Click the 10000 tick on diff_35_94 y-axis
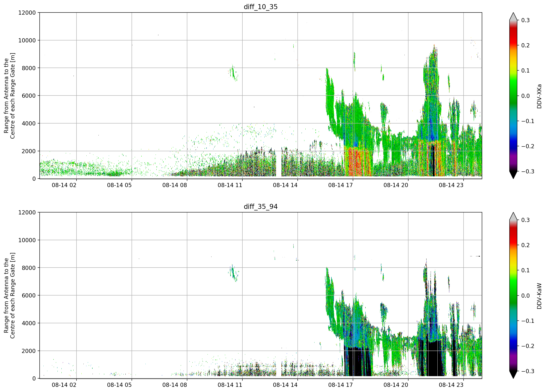The width and height of the screenshot is (546, 392). 27,240
